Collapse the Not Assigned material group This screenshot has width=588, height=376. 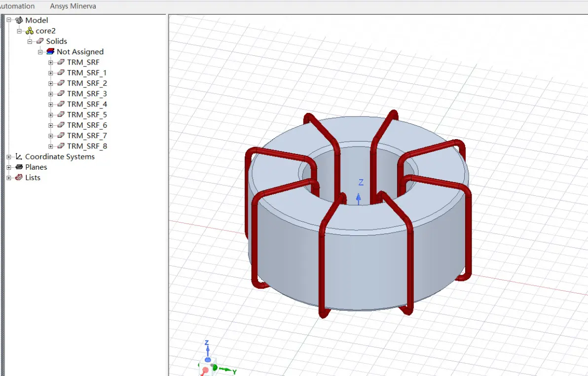pyautogui.click(x=40, y=52)
